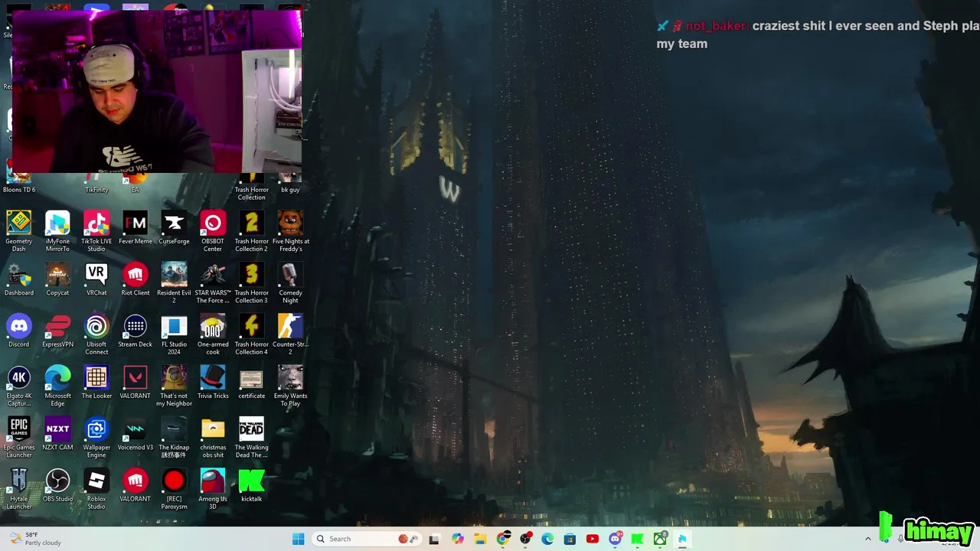This screenshot has width=980, height=551.
Task: Open YouTube from the taskbar
Action: (592, 539)
